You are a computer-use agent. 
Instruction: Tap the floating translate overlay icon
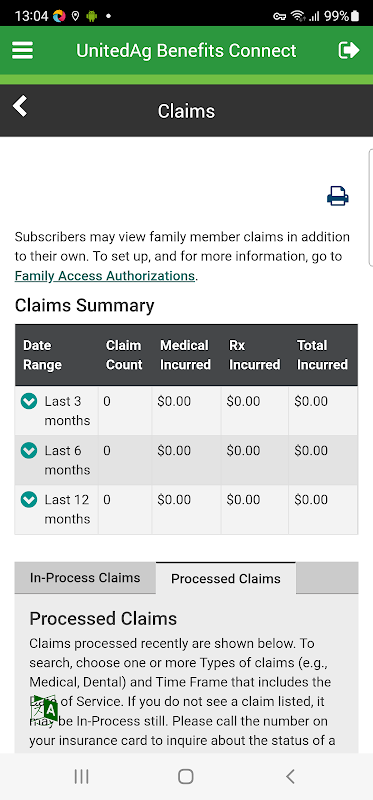pyautogui.click(x=44, y=710)
